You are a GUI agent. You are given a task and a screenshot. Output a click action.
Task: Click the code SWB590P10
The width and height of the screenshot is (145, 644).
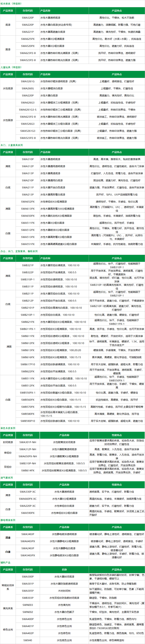coord(28,421)
